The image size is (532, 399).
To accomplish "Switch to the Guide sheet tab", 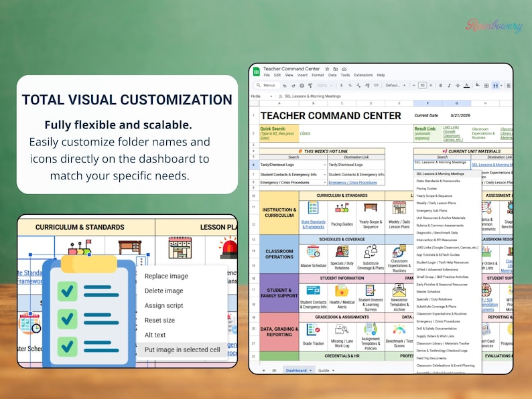I will tap(324, 370).
